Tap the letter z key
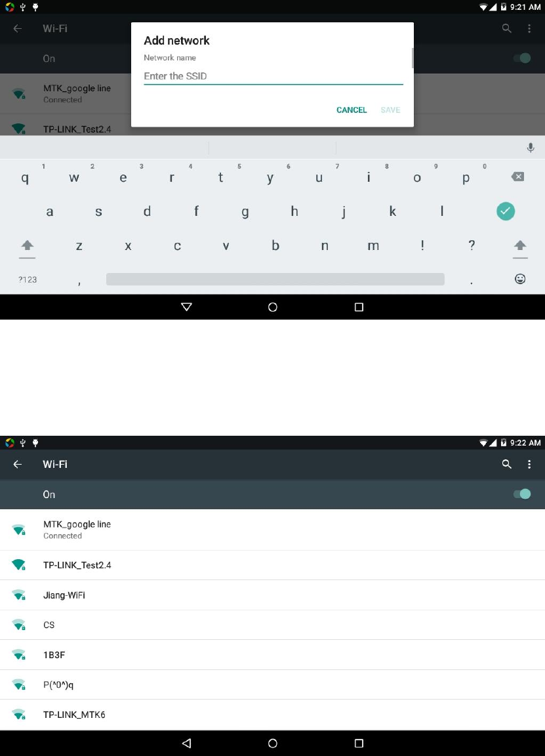 pyautogui.click(x=79, y=246)
